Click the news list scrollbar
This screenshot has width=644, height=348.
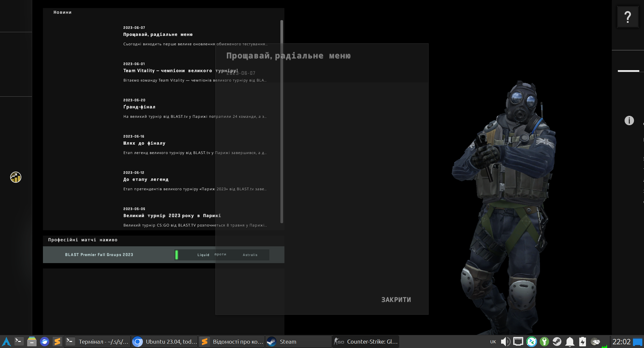pos(281,121)
